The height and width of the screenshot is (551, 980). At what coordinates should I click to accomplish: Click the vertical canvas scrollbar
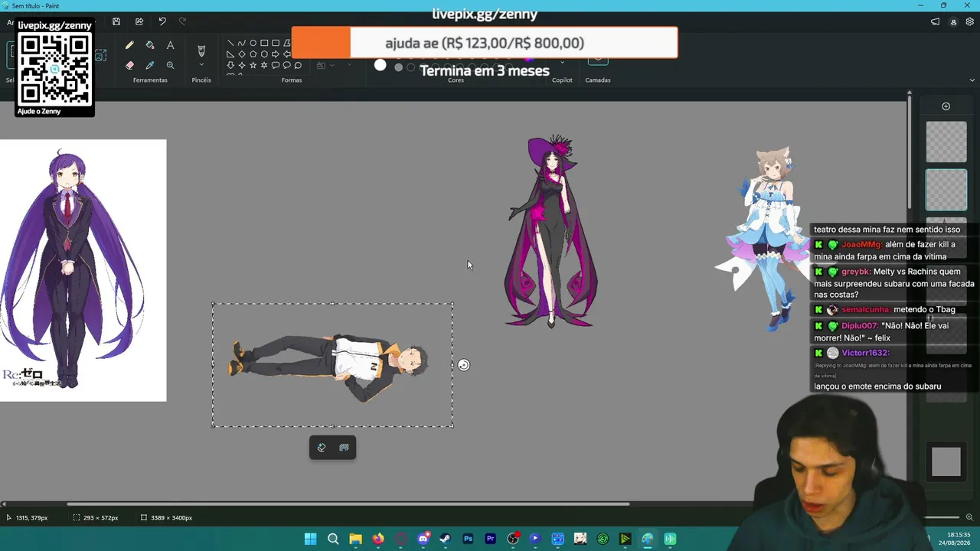[x=909, y=152]
